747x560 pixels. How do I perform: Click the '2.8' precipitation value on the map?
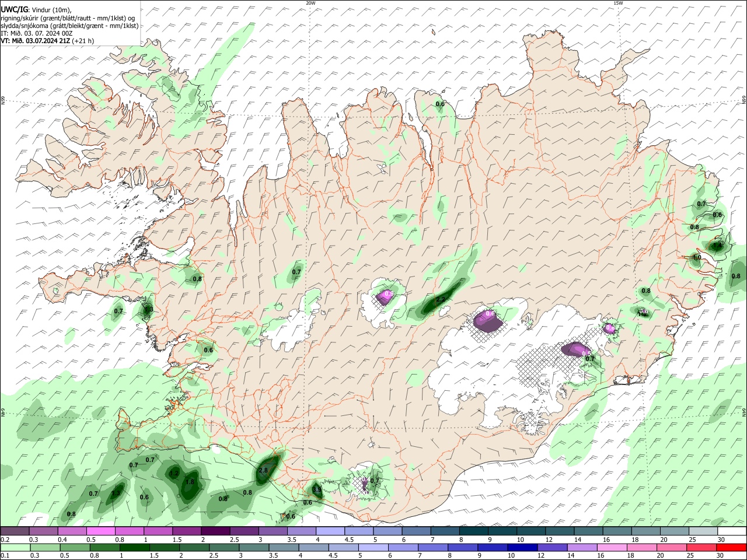click(263, 470)
